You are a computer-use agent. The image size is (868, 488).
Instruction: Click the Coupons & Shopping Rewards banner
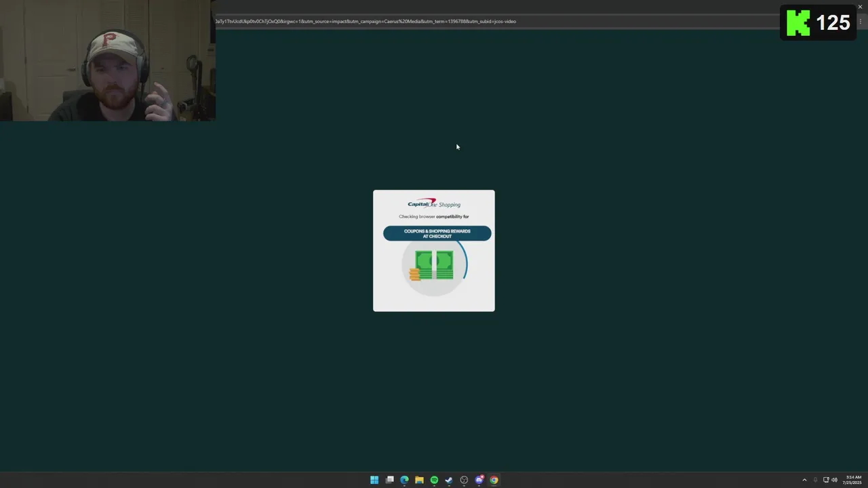point(437,233)
